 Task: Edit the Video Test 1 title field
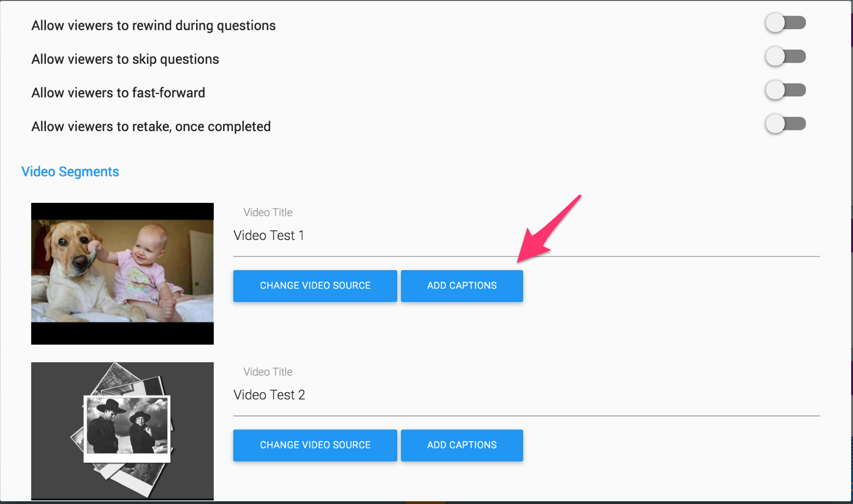point(527,236)
